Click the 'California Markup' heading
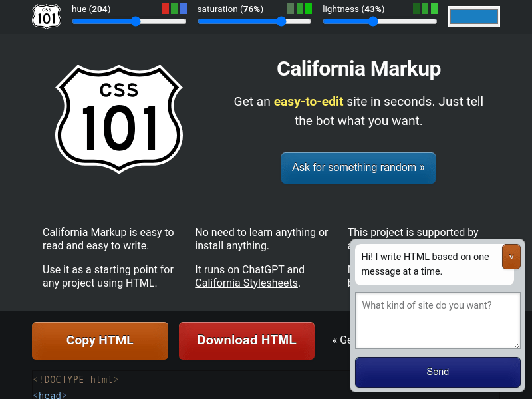The width and height of the screenshot is (532, 399). pos(358,68)
